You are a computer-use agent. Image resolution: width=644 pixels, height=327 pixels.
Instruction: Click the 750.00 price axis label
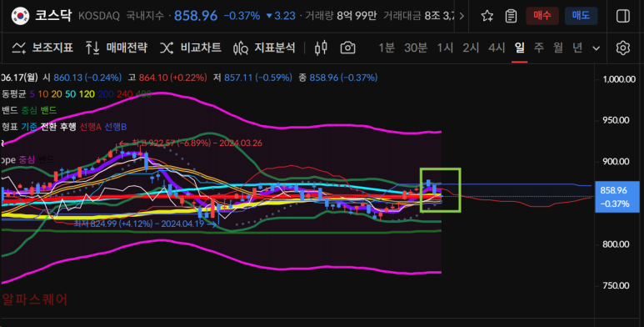coord(616,285)
